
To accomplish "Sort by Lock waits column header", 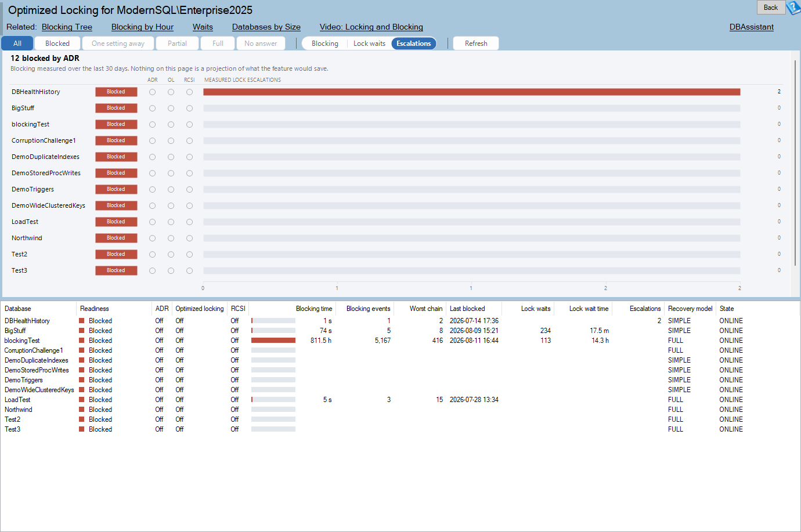I will (x=528, y=309).
